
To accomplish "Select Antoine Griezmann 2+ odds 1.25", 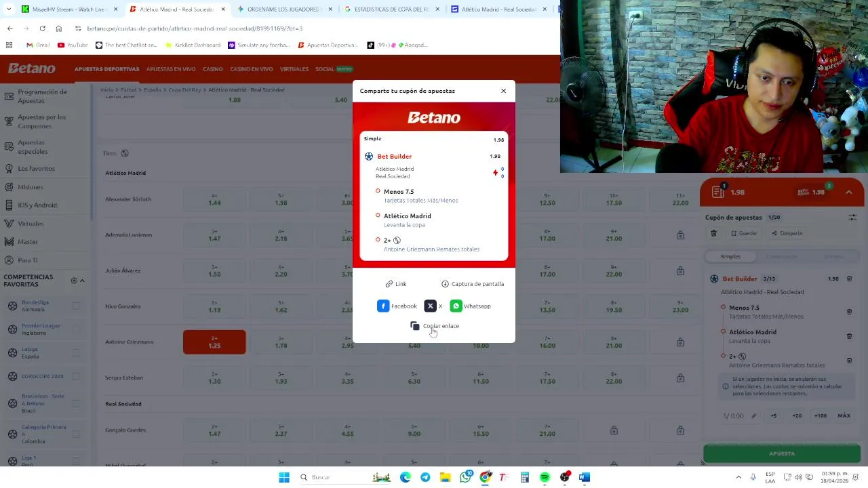I will click(x=214, y=342).
